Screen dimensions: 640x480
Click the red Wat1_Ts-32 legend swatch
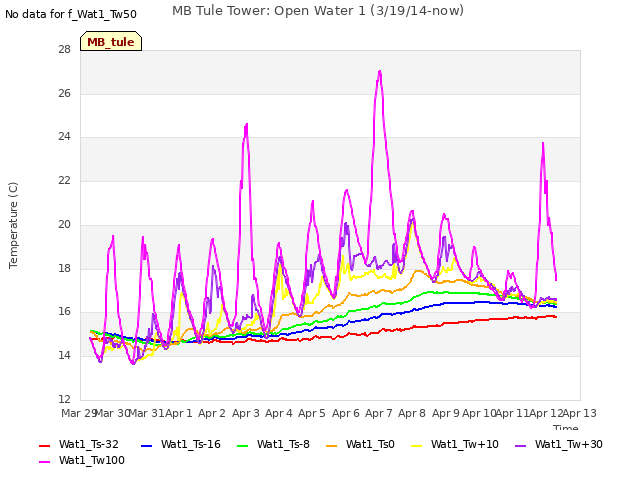44,446
